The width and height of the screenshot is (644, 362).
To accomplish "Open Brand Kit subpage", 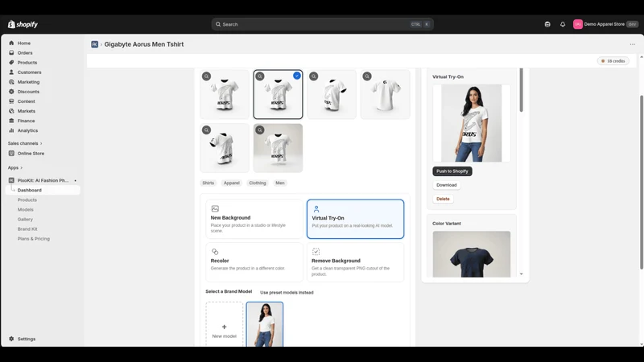I will click(27, 229).
